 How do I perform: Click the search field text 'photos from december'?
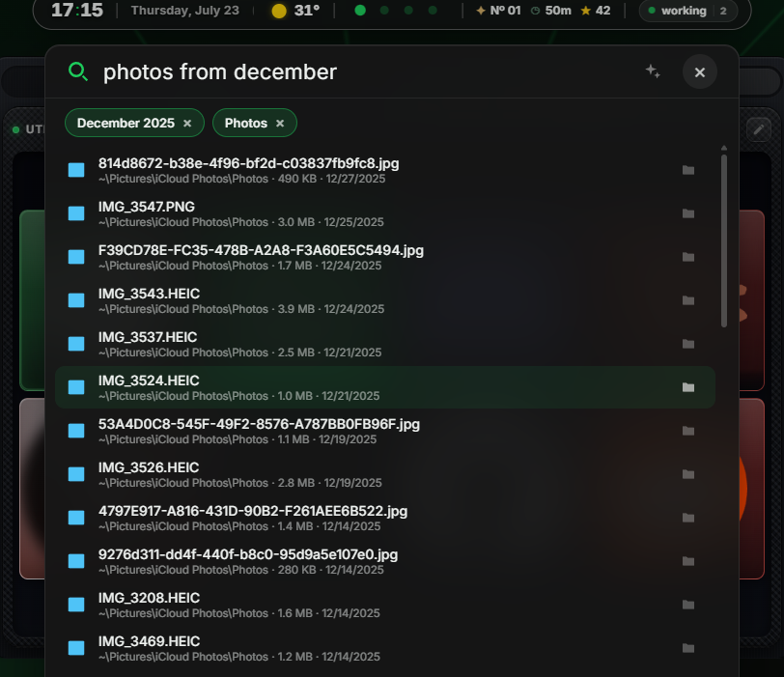pos(220,72)
